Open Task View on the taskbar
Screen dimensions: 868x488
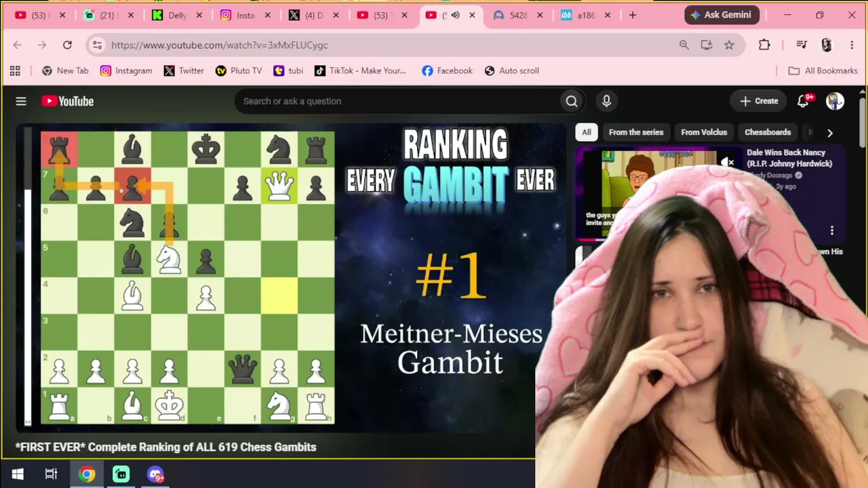click(x=51, y=474)
